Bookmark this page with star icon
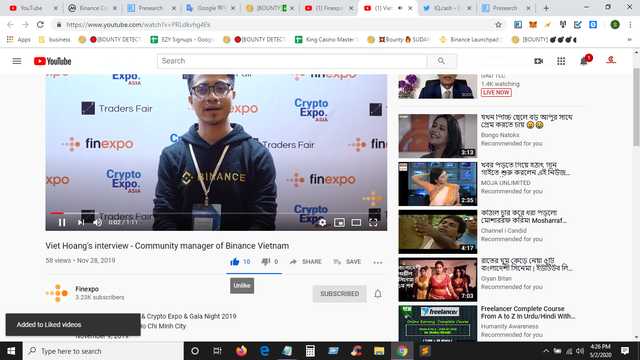This screenshot has width=640, height=360. pos(498,24)
